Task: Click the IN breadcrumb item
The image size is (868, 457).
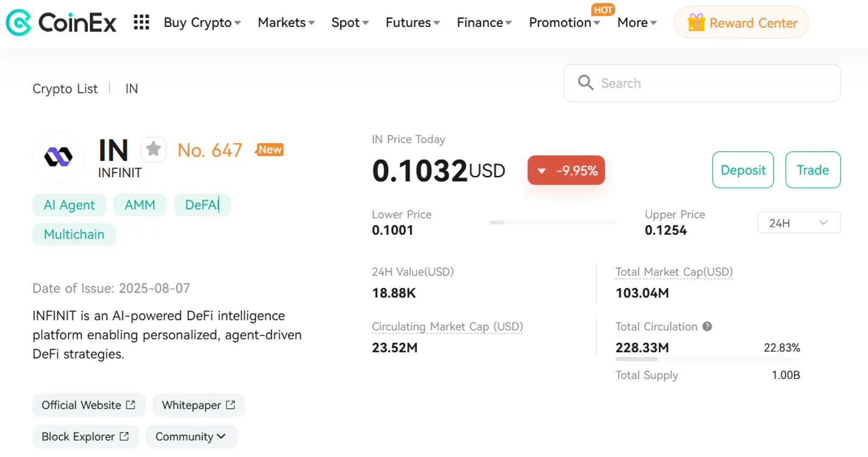Action: tap(132, 88)
